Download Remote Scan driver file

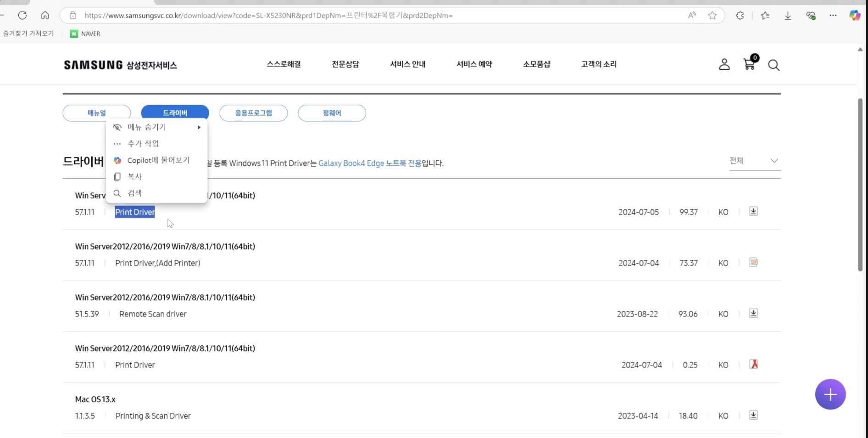pyautogui.click(x=753, y=313)
